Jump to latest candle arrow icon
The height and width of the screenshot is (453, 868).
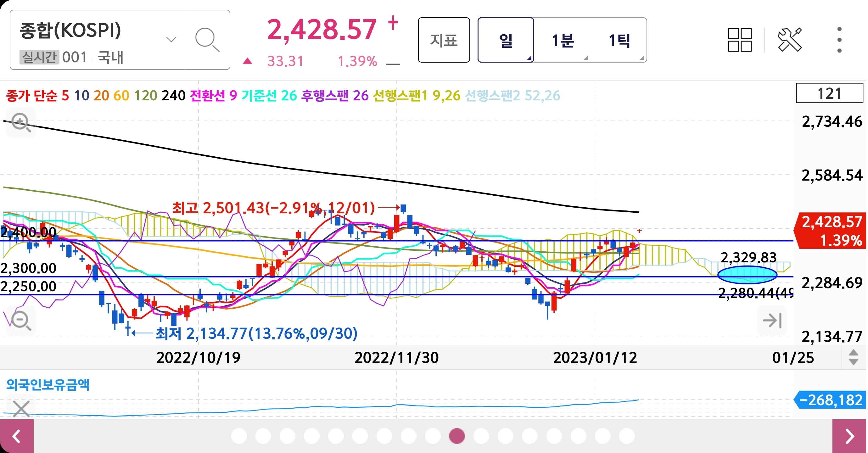tap(772, 320)
